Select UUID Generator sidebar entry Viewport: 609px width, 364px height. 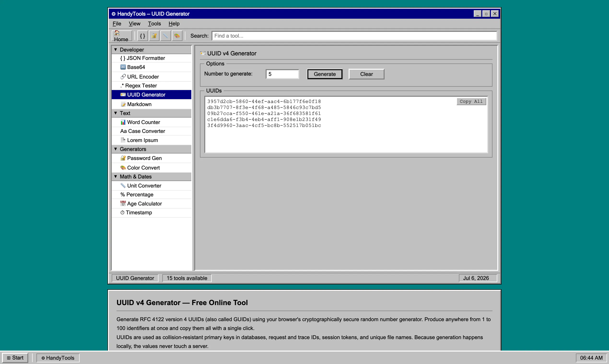tap(151, 95)
